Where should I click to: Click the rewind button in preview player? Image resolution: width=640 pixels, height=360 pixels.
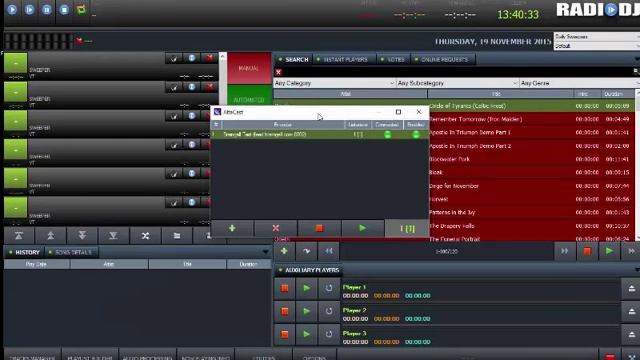coord(329,251)
